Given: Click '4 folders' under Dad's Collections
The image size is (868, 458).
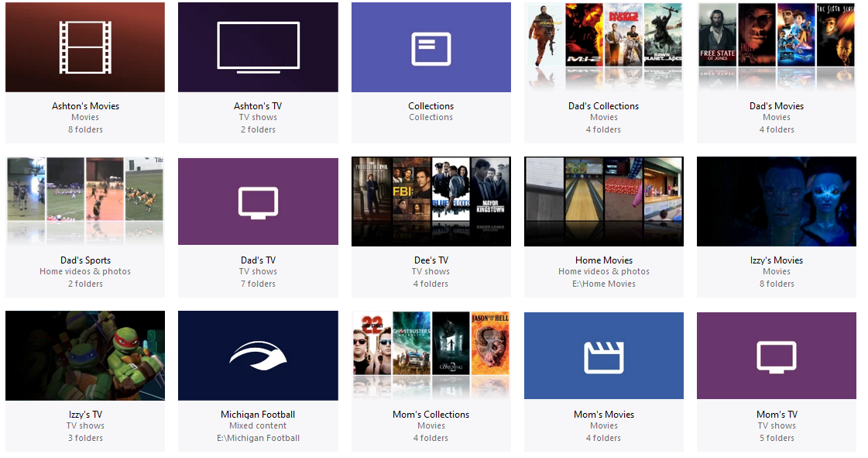Looking at the screenshot, I should 603,129.
